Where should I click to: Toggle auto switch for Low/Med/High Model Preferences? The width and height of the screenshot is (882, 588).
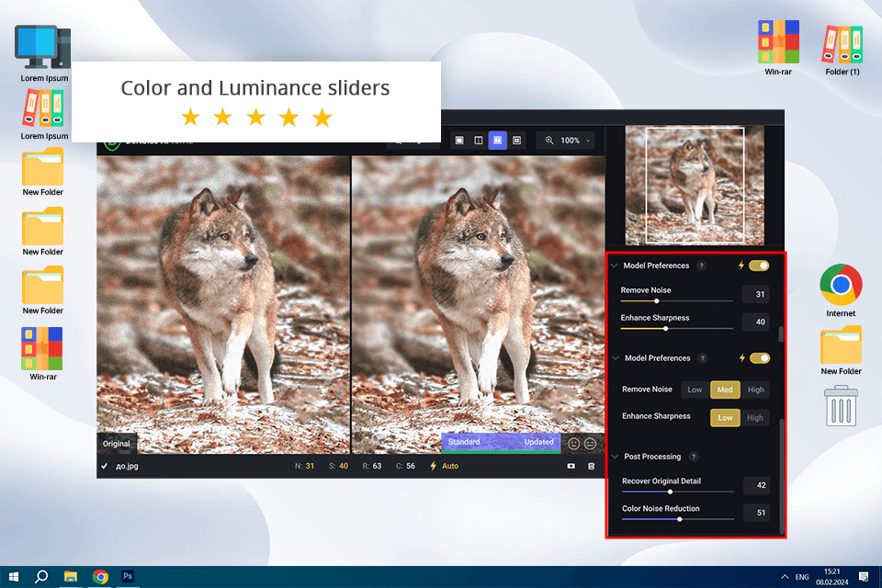[x=760, y=358]
